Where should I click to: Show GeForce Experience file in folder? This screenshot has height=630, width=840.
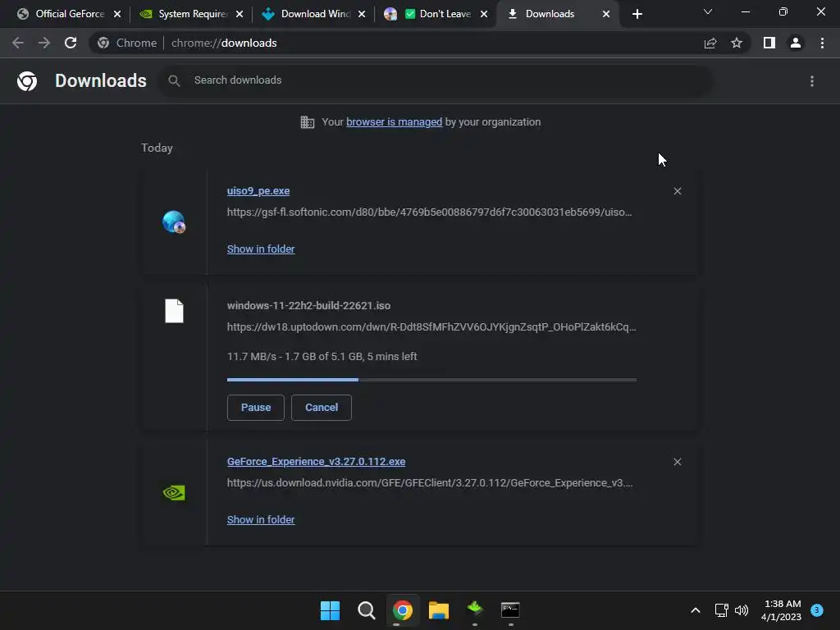pos(261,519)
